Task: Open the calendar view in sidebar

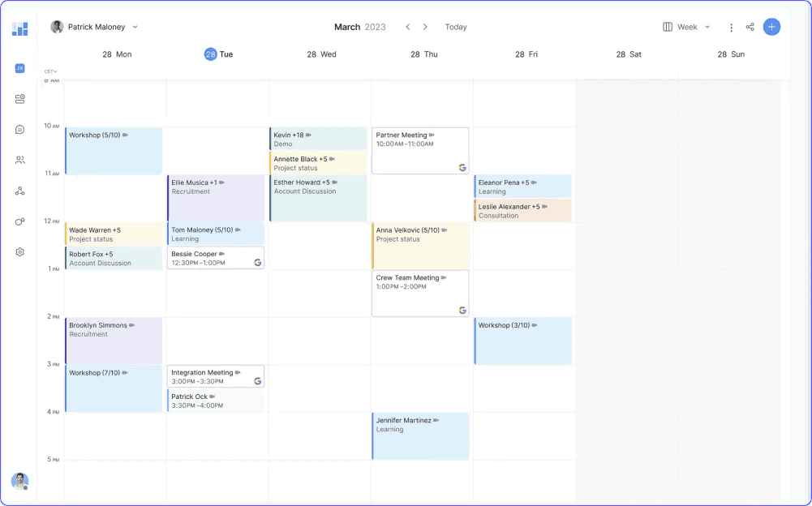Action: click(19, 68)
